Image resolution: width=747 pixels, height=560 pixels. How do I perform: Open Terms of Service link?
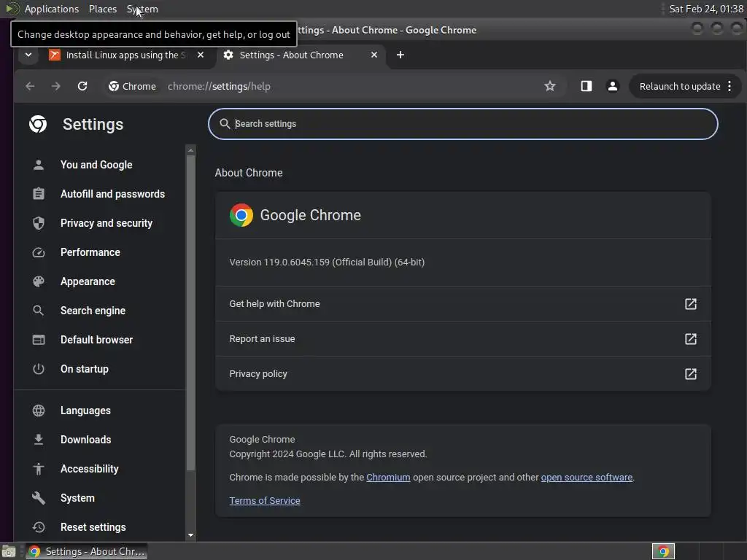tap(264, 500)
